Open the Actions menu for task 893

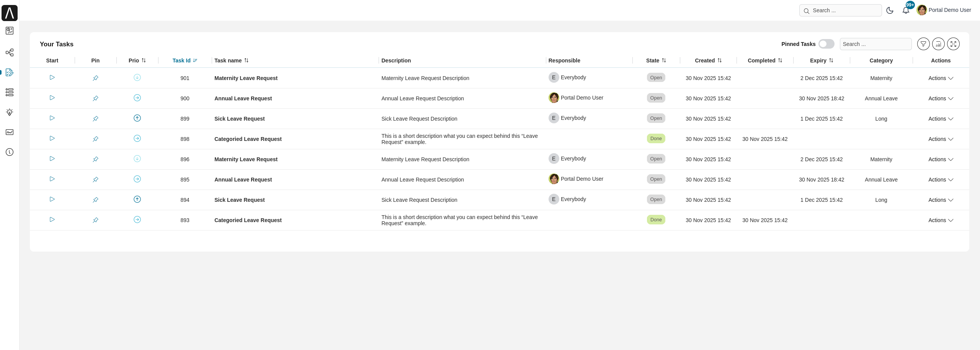click(x=940, y=220)
